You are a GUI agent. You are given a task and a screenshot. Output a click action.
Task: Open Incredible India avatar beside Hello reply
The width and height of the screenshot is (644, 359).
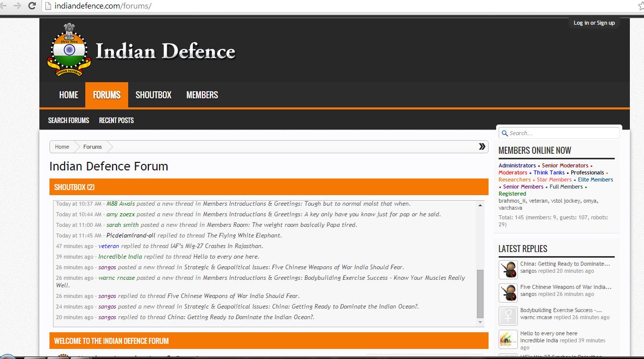pos(508,339)
